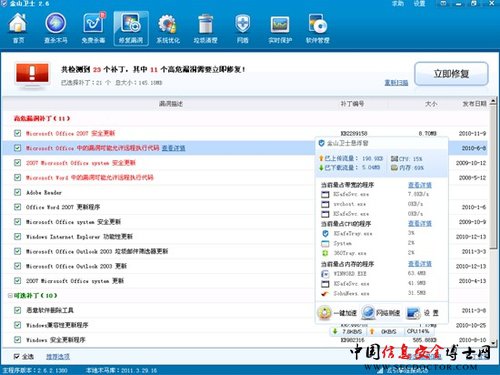Click the SohuNews.exe process icon
The image size is (500, 375).
coord(325,294)
